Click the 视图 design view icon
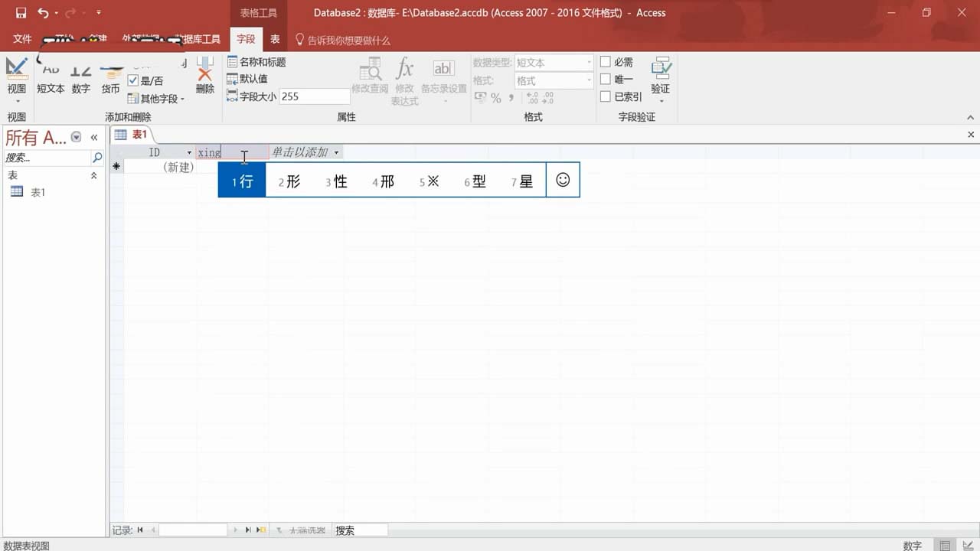 [16, 68]
